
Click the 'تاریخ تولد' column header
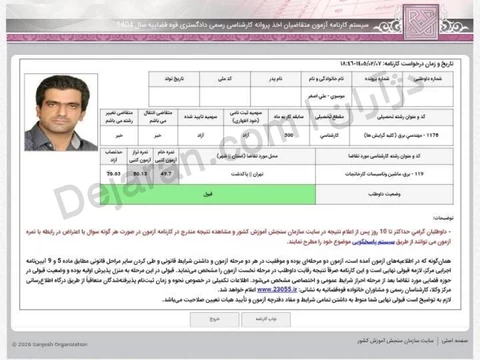click(x=174, y=79)
